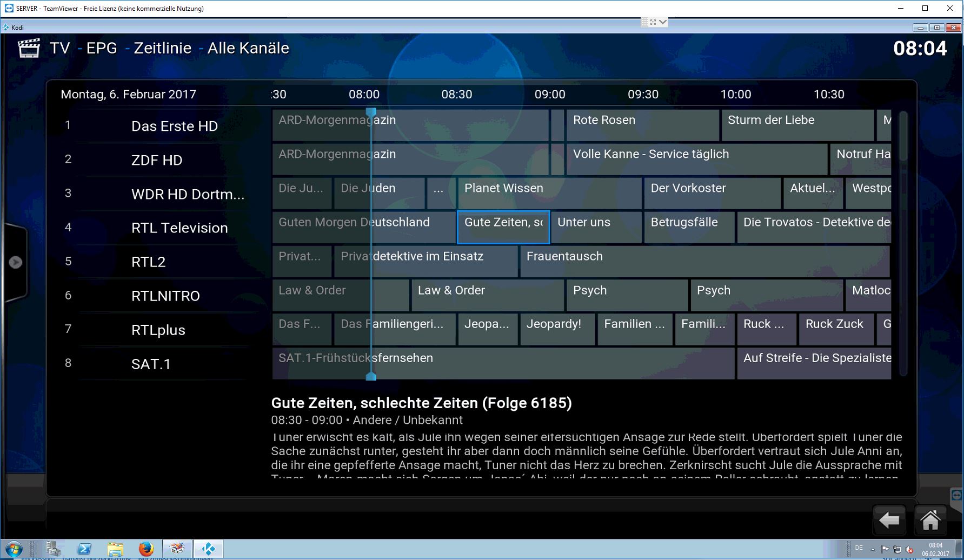Select Jeopardy! programme
The width and height of the screenshot is (964, 560).
click(x=557, y=329)
